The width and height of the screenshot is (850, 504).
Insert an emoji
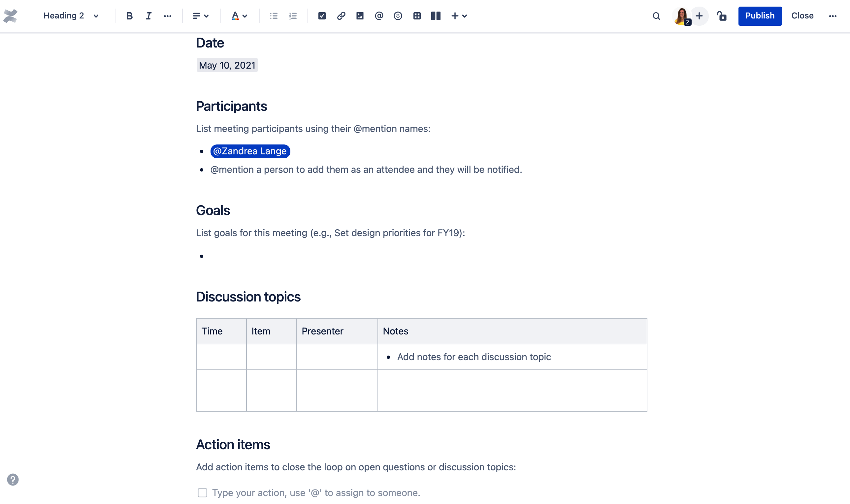398,16
